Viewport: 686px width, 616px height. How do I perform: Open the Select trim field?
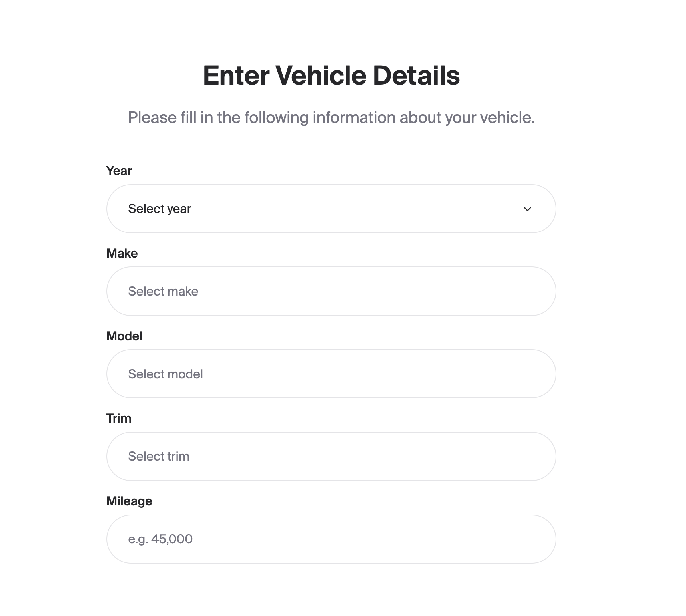point(331,456)
